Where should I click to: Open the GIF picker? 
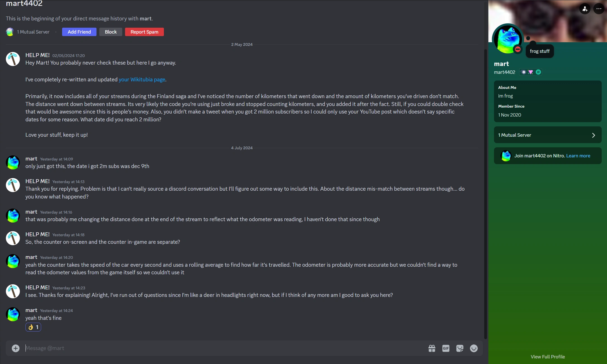(x=446, y=348)
